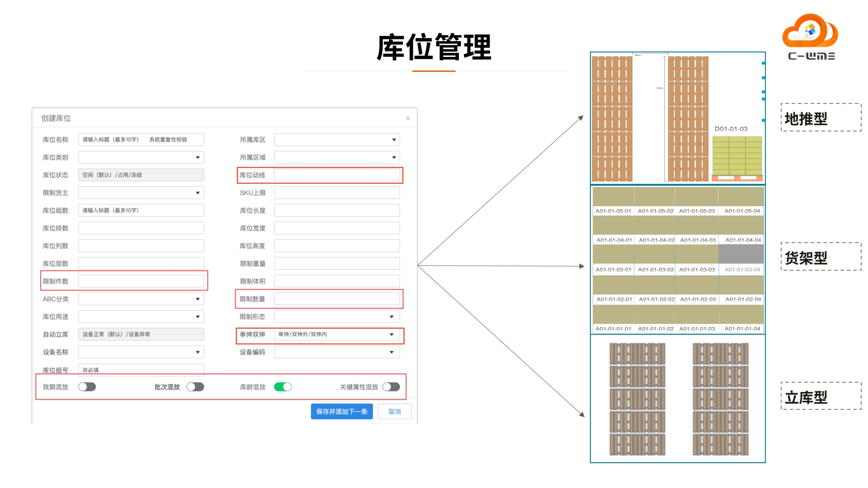Click the 保存并添加下一条 button
This screenshot has height=488, width=868.
click(342, 412)
